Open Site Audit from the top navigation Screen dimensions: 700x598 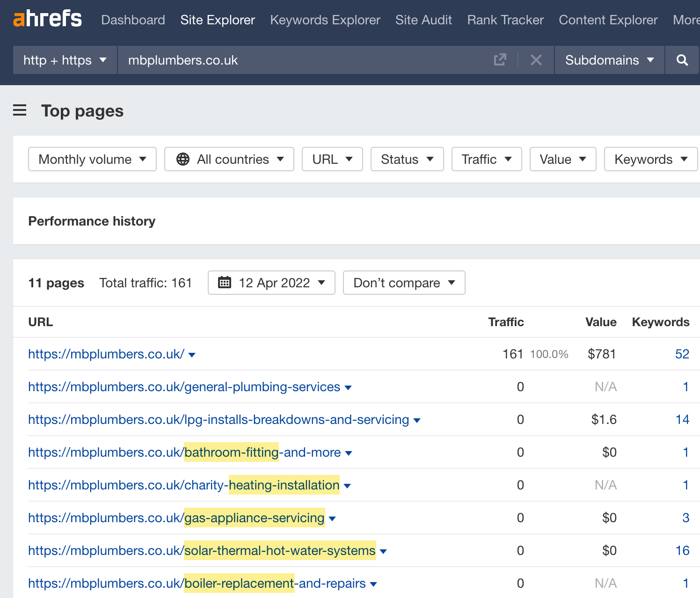point(423,20)
